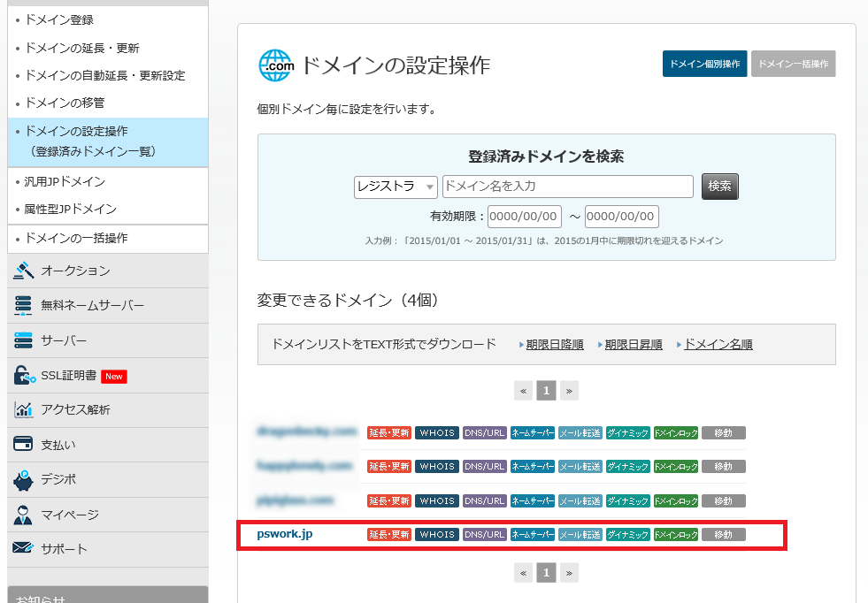Click WHOIS button for pswork.jp
868x603 pixels.
tap(437, 535)
